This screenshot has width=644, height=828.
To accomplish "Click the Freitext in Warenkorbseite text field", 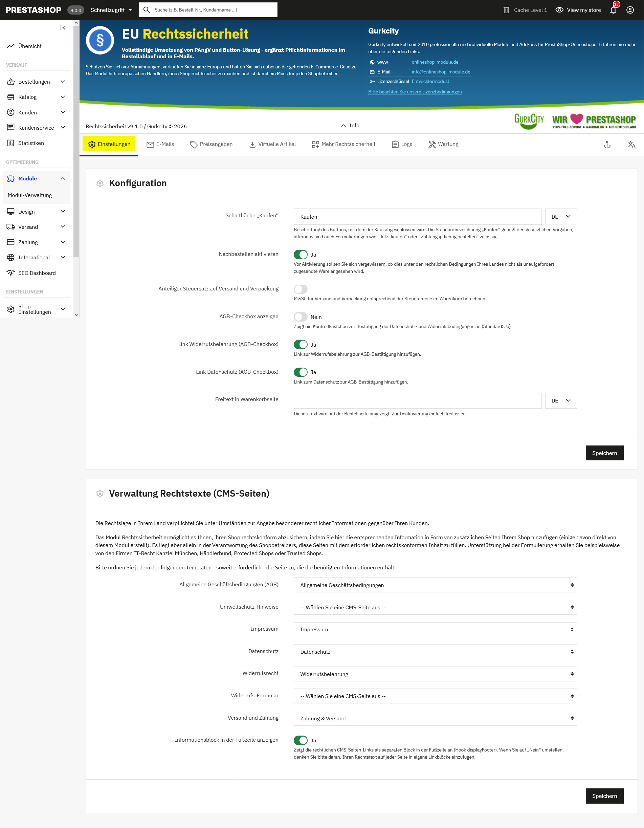I will [x=417, y=400].
